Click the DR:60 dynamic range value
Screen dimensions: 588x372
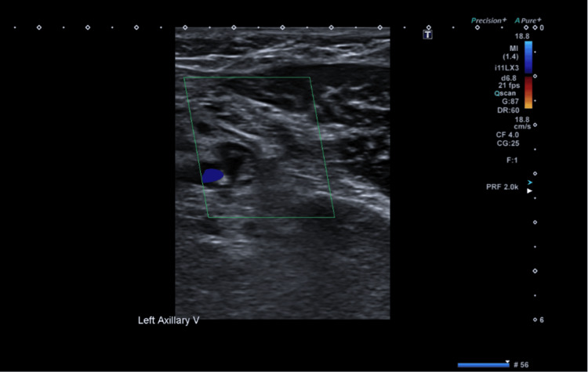click(x=508, y=110)
